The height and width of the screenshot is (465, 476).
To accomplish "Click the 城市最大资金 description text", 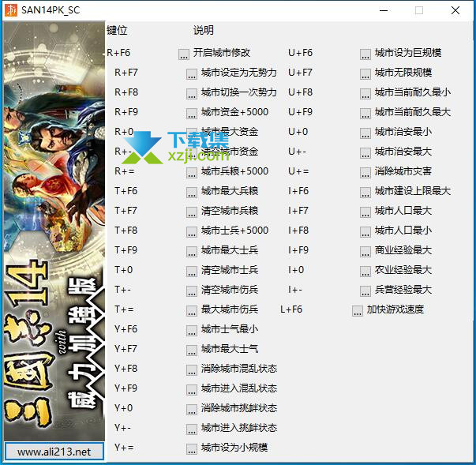I will (230, 132).
